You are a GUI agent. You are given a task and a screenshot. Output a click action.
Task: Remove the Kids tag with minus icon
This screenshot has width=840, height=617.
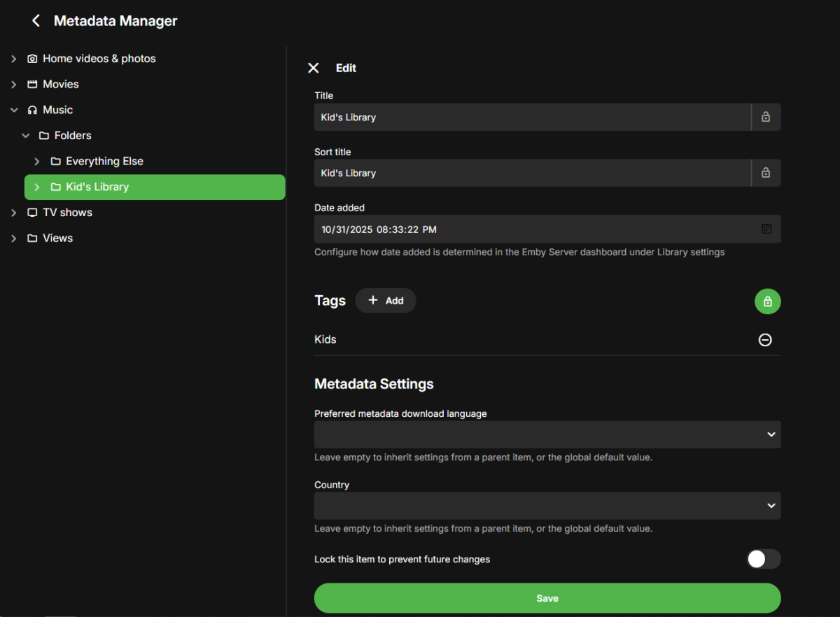[x=765, y=340]
